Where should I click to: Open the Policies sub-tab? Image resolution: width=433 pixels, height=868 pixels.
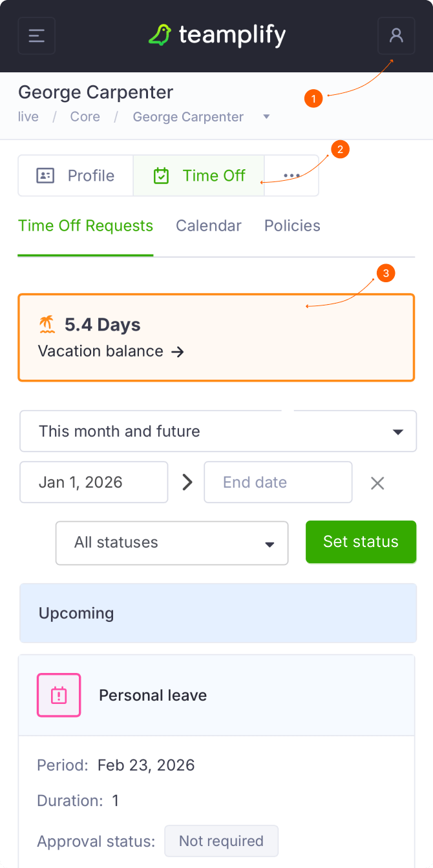pyautogui.click(x=292, y=226)
